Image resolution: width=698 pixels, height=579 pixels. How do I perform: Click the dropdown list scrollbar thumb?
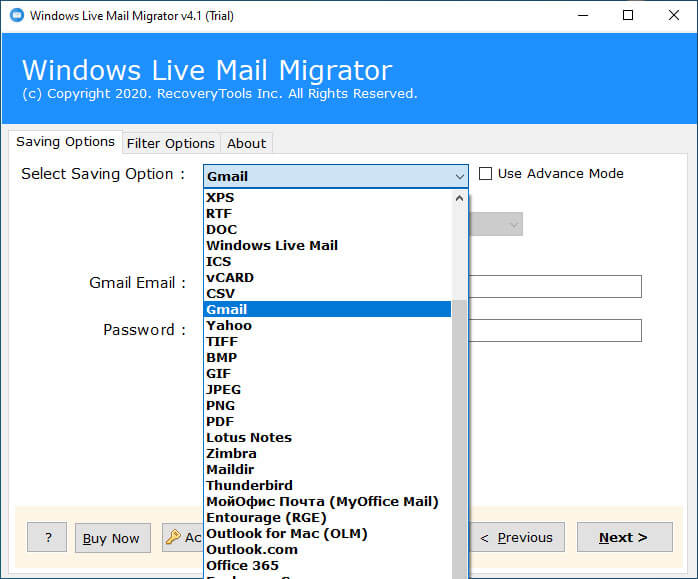pyautogui.click(x=460, y=438)
